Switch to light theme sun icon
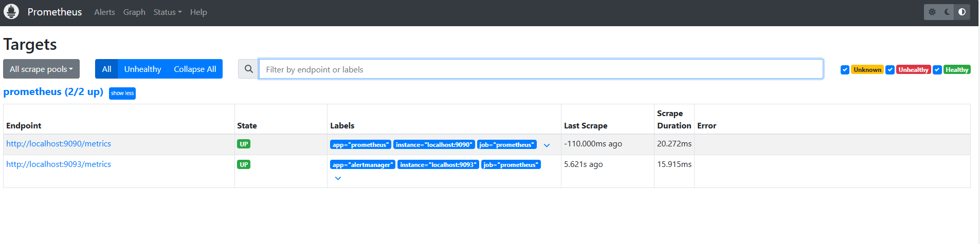Viewport: 980px width, 244px height. (932, 12)
